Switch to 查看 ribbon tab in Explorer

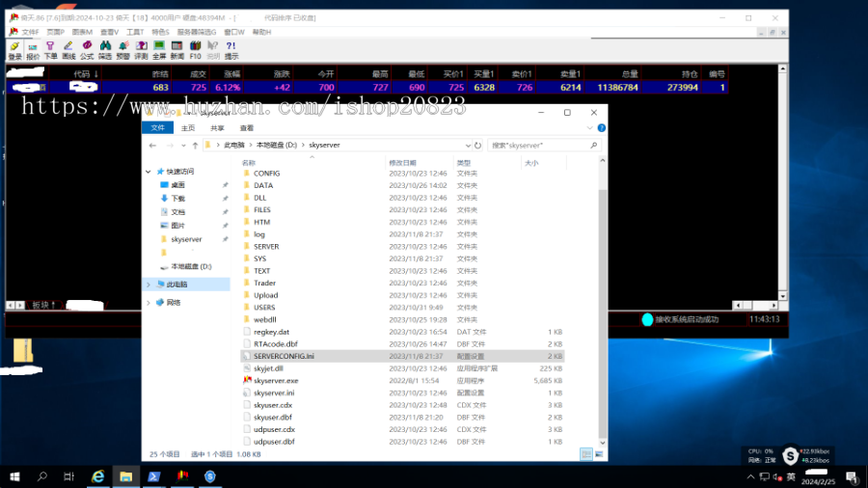[246, 128]
